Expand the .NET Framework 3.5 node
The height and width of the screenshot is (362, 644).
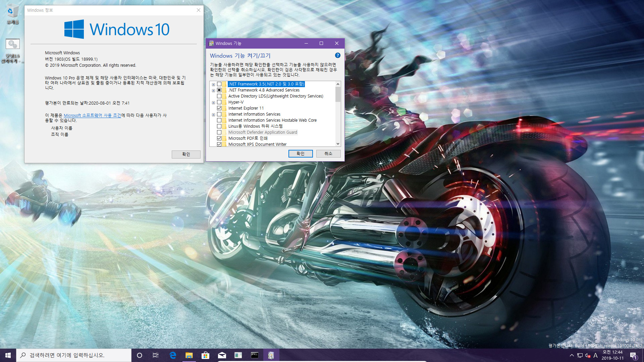pos(213,84)
